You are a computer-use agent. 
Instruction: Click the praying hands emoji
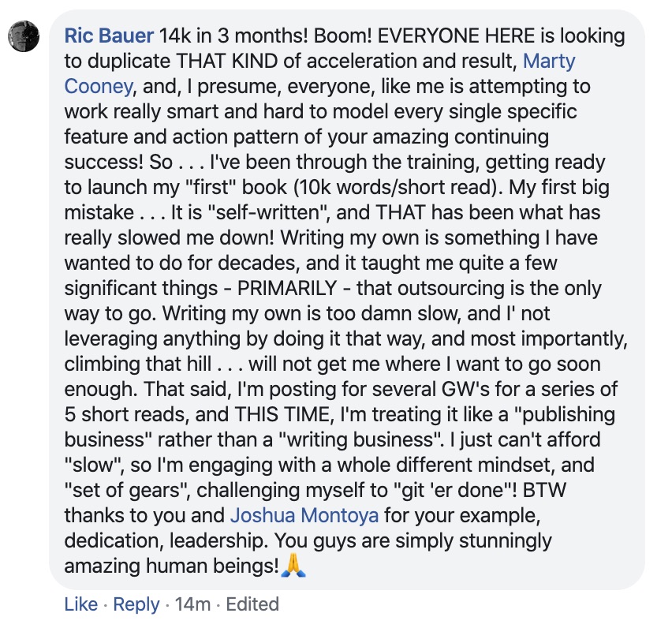(293, 566)
